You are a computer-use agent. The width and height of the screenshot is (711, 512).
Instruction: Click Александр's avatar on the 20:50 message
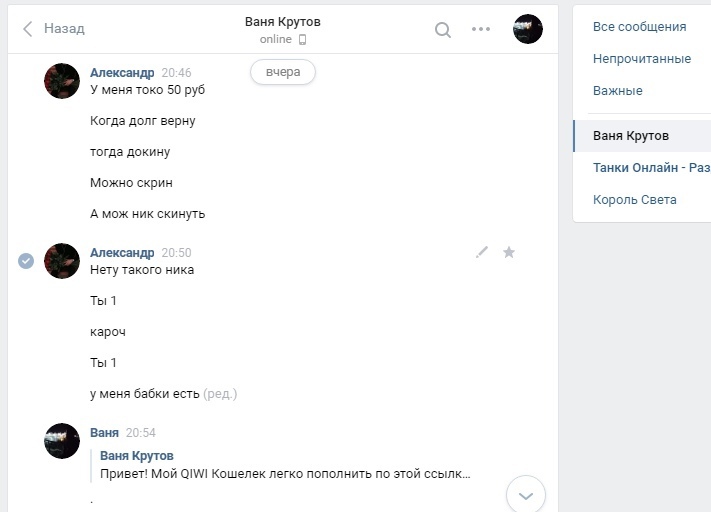tap(62, 260)
